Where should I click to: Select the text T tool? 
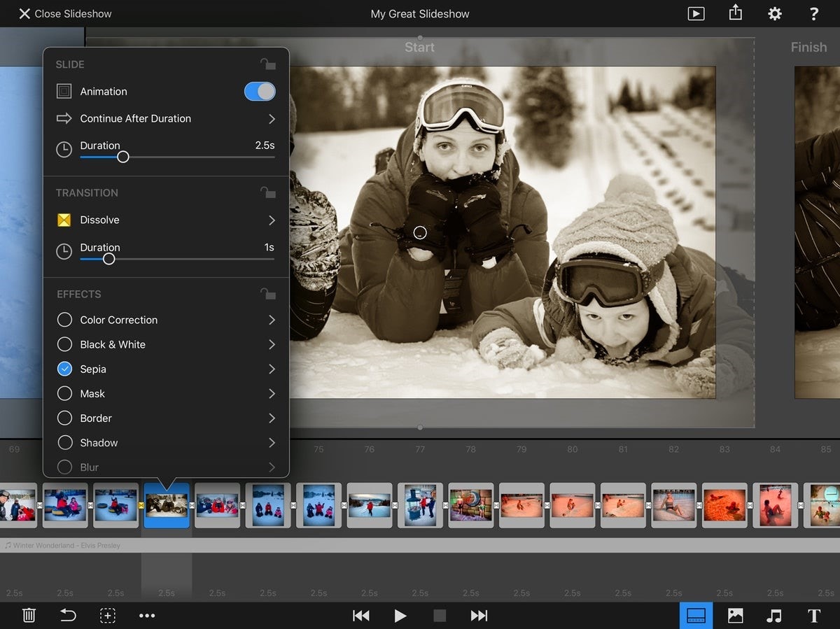(x=813, y=616)
